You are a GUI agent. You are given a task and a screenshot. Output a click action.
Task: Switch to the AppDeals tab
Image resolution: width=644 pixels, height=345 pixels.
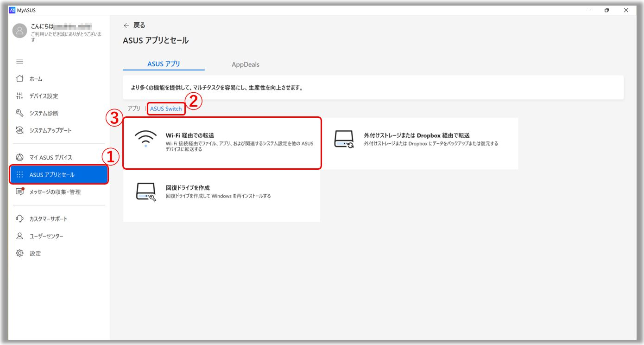coord(246,64)
